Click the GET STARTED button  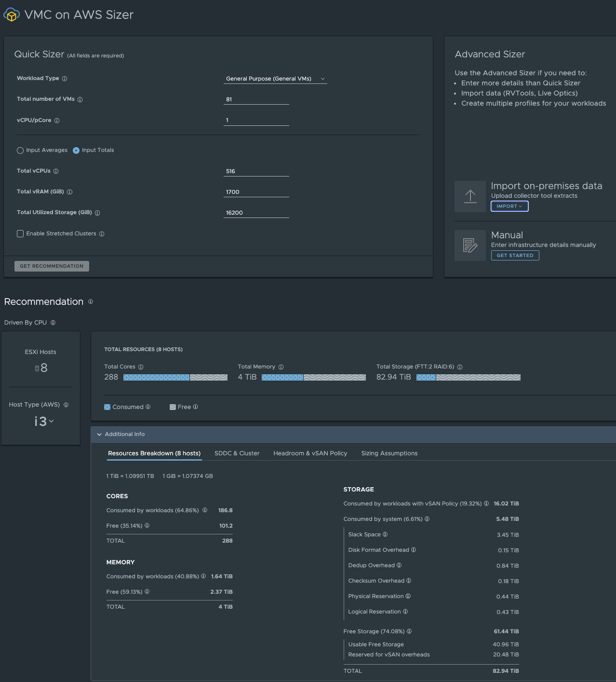[x=515, y=255]
